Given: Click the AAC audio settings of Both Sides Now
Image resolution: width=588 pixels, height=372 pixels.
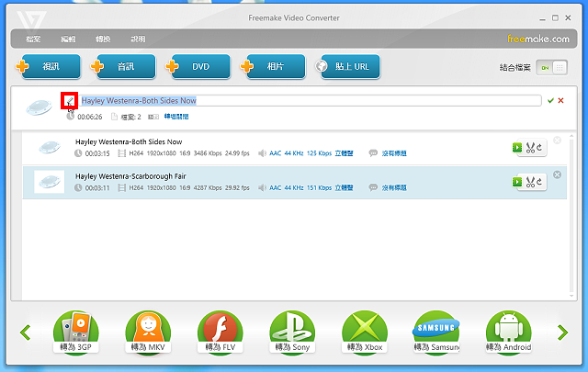Looking at the screenshot, I should (311, 153).
